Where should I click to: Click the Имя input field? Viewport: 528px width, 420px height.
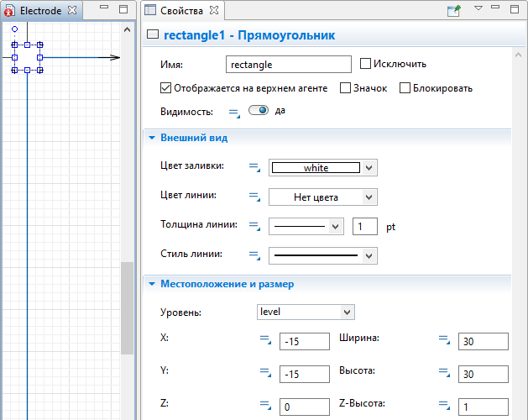pos(289,64)
